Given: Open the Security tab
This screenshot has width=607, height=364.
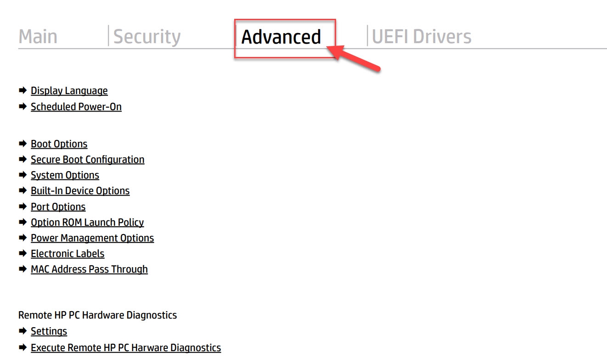Looking at the screenshot, I should click(x=147, y=37).
